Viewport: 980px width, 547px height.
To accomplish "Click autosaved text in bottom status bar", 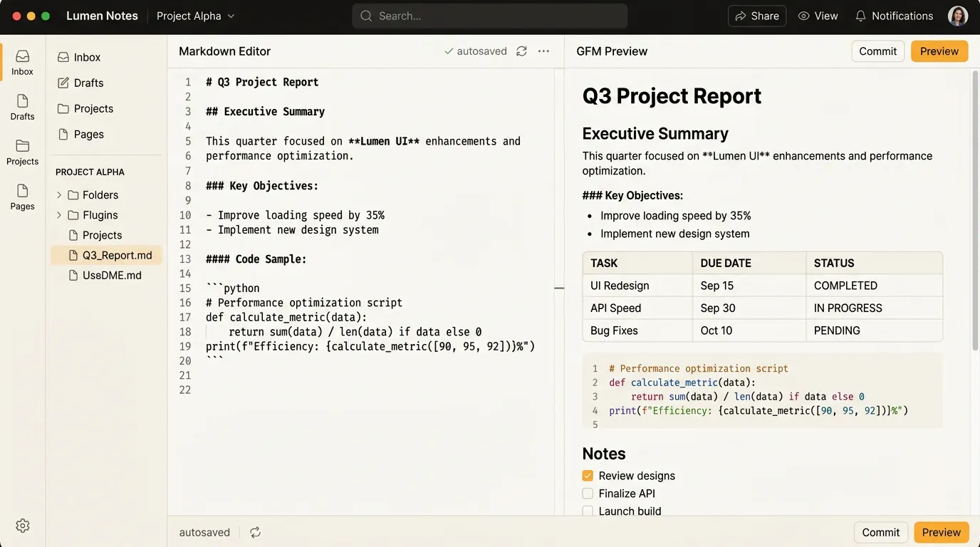I will point(204,532).
